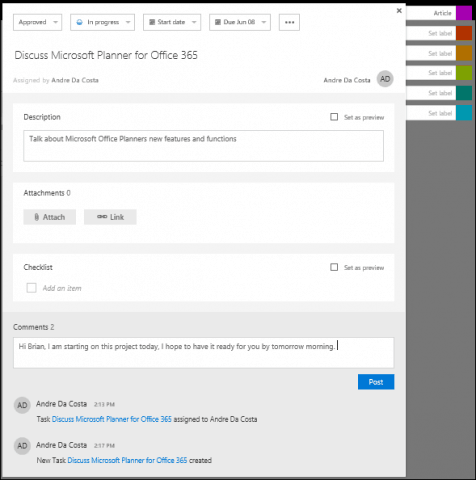The image size is (476, 480).
Task: Select the red label color swatch
Action: pyautogui.click(x=464, y=33)
